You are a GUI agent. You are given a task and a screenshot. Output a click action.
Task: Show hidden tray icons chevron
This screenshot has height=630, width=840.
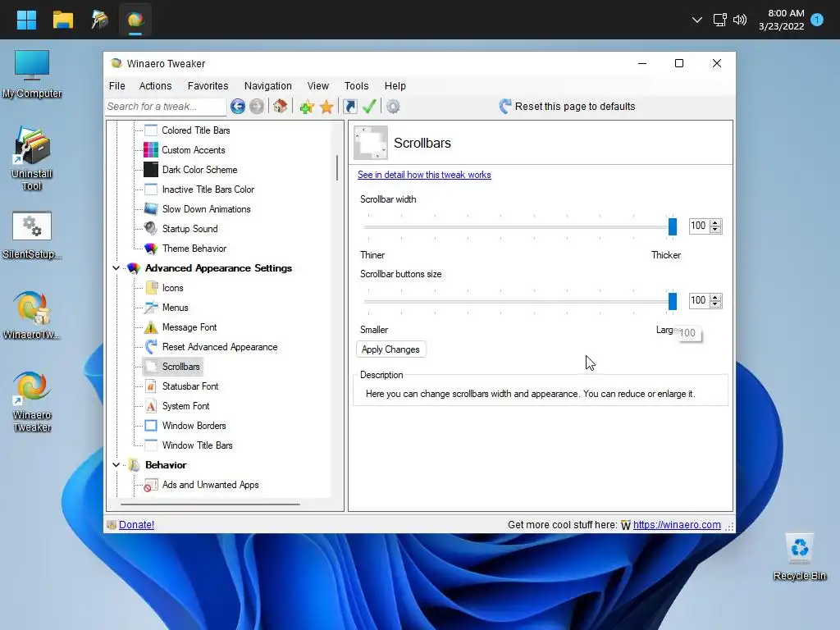point(697,20)
